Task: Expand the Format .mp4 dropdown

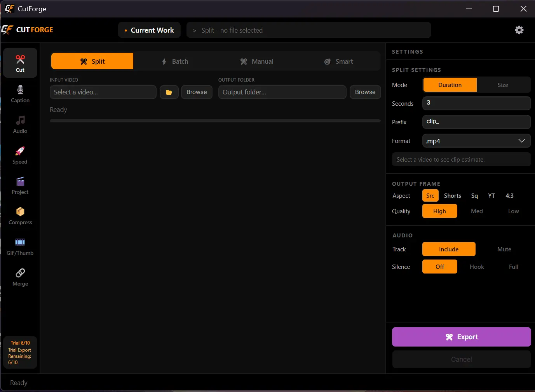Action: click(x=476, y=141)
